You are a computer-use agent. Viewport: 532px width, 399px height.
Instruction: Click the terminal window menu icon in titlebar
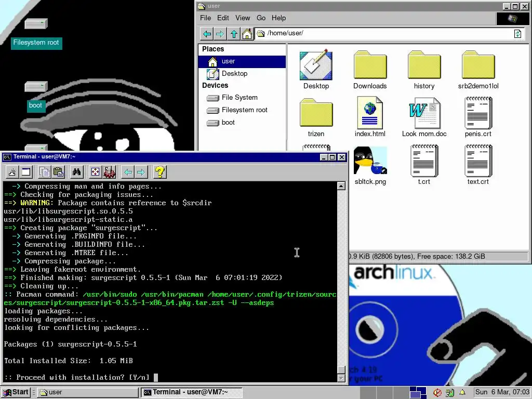6,157
